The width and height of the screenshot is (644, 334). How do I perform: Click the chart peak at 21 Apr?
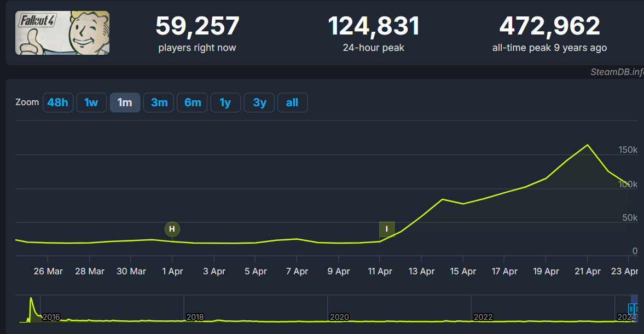(587, 145)
